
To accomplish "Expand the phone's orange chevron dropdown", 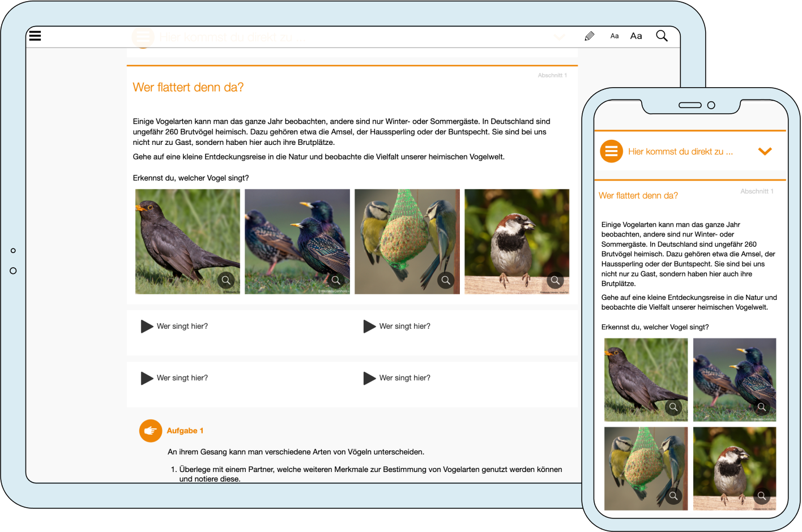I will point(765,152).
